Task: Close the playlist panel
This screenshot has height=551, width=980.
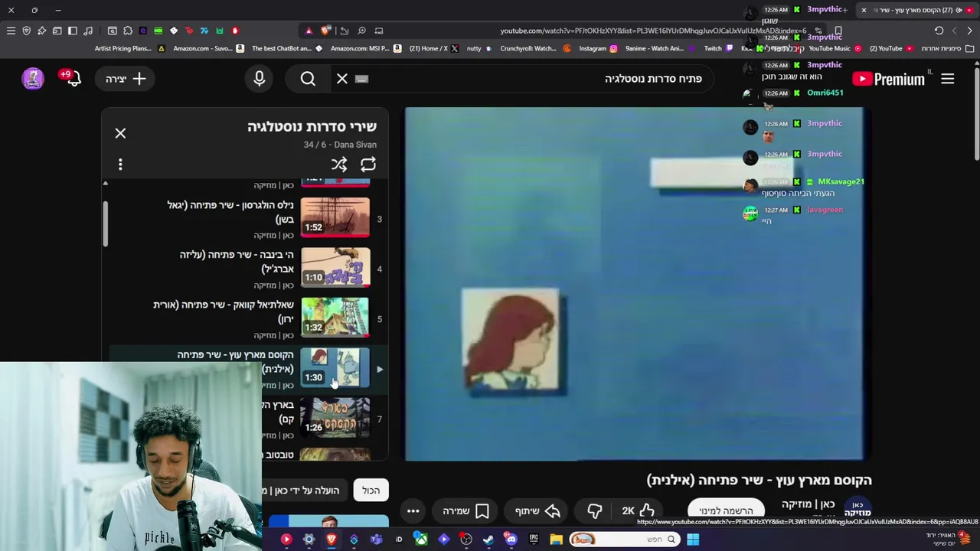Action: 120,133
